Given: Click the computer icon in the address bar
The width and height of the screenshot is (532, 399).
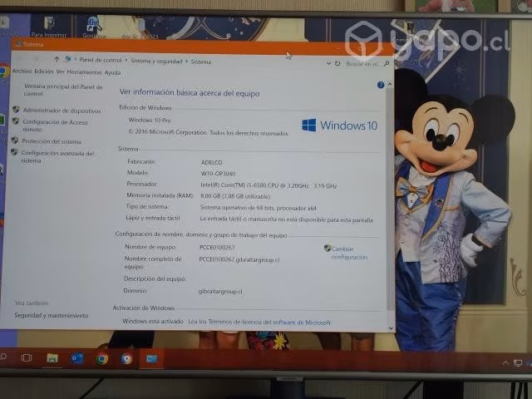Looking at the screenshot, I should [x=68, y=59].
